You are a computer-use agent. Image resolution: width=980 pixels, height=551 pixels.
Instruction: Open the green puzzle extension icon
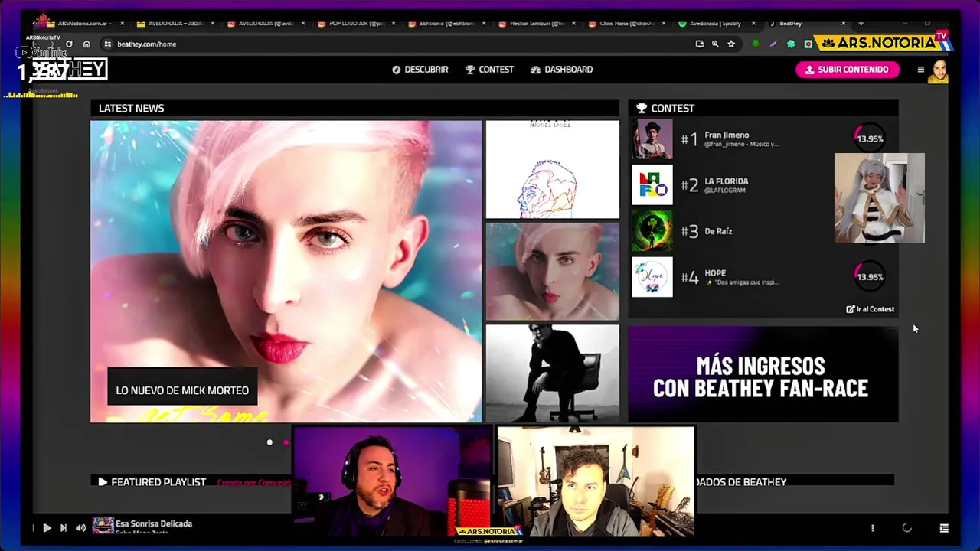pos(791,44)
